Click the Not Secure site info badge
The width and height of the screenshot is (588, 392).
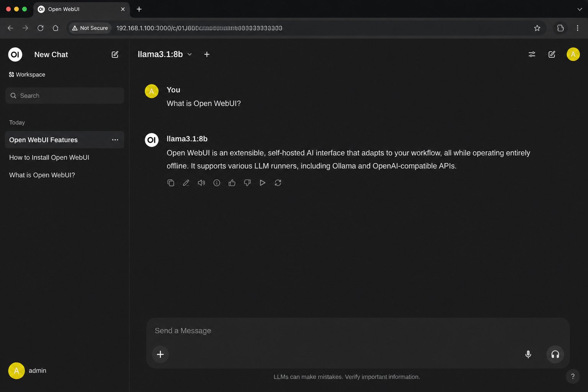[90, 28]
